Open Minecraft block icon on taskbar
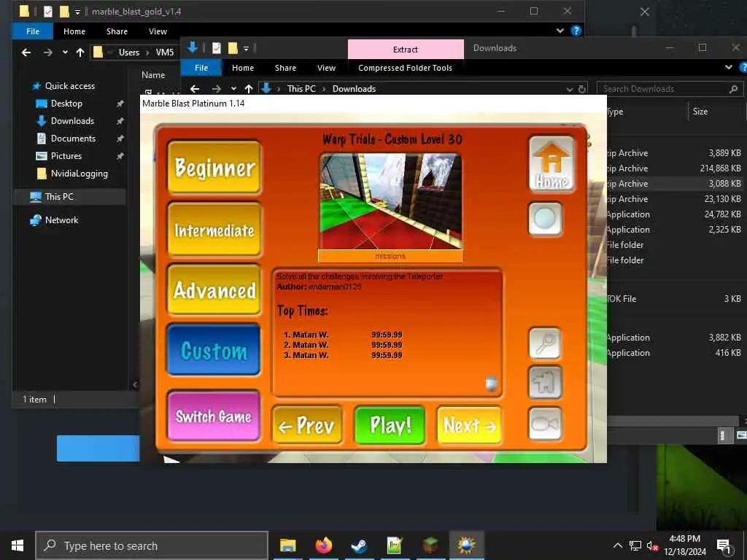Viewport: 747px width, 560px height. tap(430, 545)
